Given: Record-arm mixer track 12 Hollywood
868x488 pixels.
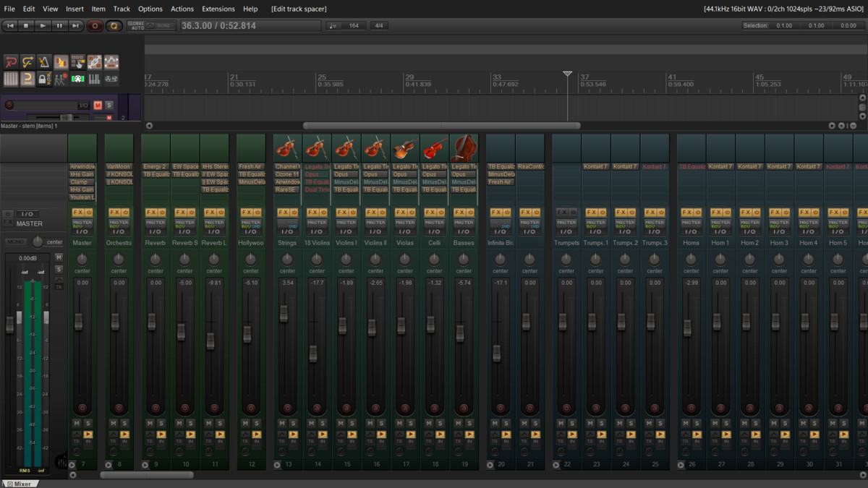Looking at the screenshot, I should pyautogui.click(x=251, y=408).
